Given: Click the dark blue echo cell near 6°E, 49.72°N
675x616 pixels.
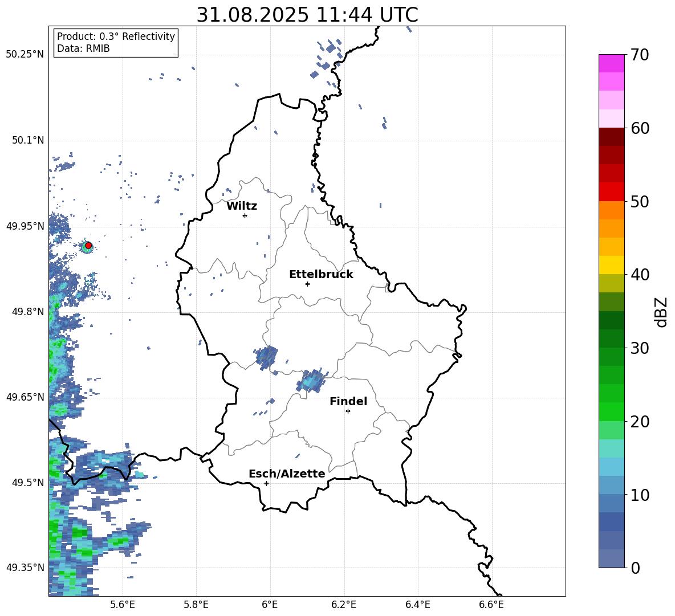Looking at the screenshot, I should click(x=266, y=357).
